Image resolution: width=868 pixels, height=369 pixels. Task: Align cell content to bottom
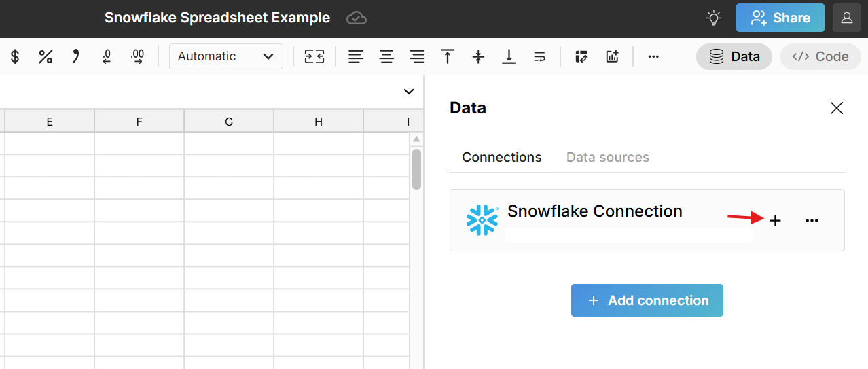(x=509, y=57)
